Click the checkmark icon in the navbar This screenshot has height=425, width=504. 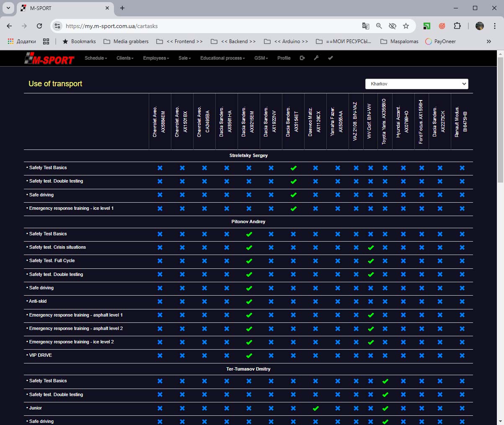click(330, 58)
